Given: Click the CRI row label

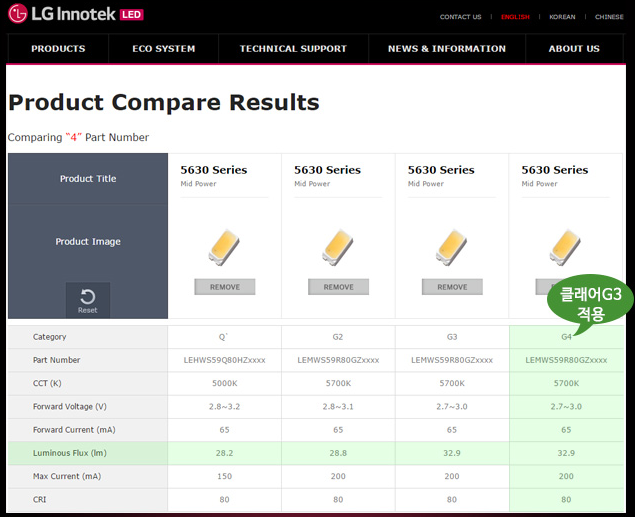Looking at the screenshot, I should click(39, 500).
